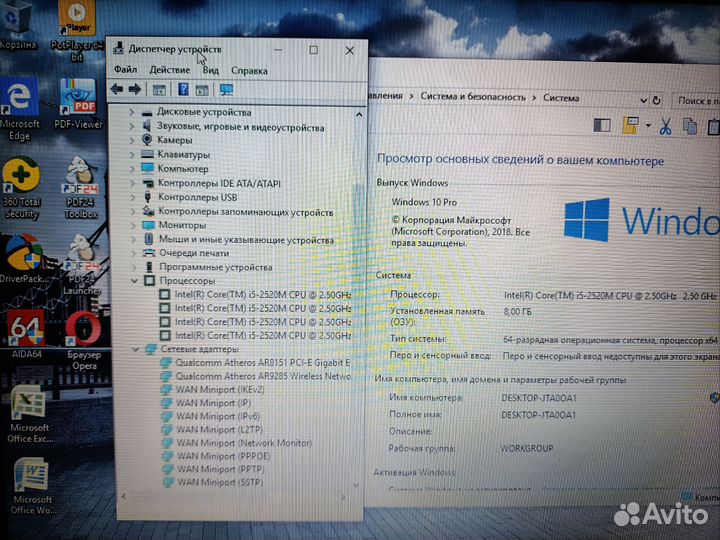The image size is (720, 540).
Task: Expand Дисковые устройства node
Action: [x=131, y=112]
